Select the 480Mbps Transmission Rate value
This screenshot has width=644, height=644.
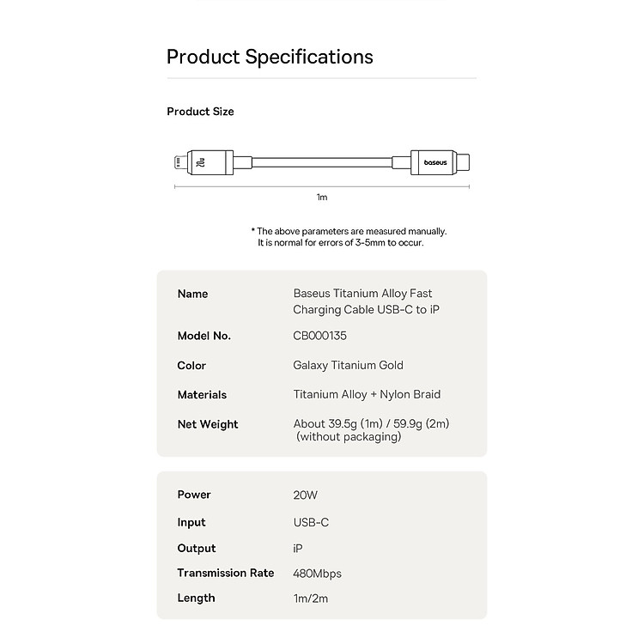coord(317,574)
